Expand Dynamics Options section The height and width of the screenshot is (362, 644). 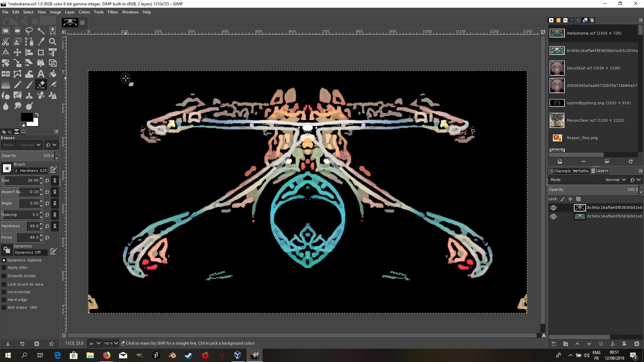pos(4,260)
